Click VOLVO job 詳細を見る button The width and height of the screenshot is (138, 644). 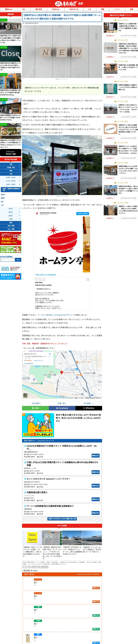tap(96, 456)
